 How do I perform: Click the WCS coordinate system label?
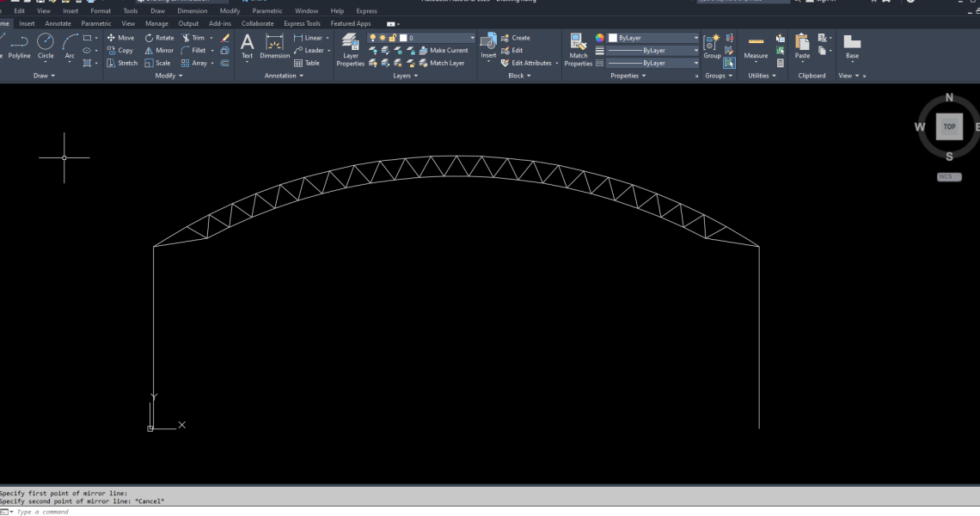pos(949,177)
